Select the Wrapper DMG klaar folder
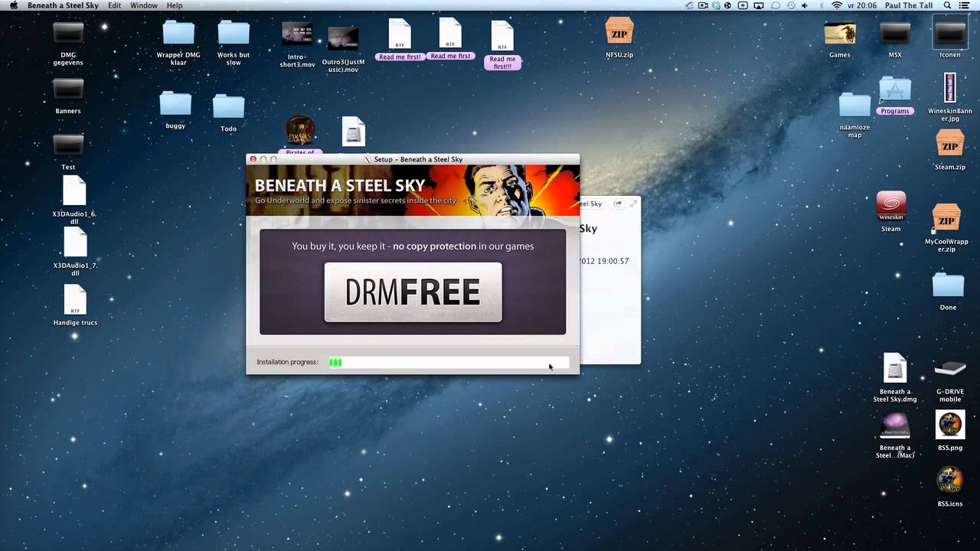Image resolution: width=980 pixels, height=551 pixels. point(178,33)
